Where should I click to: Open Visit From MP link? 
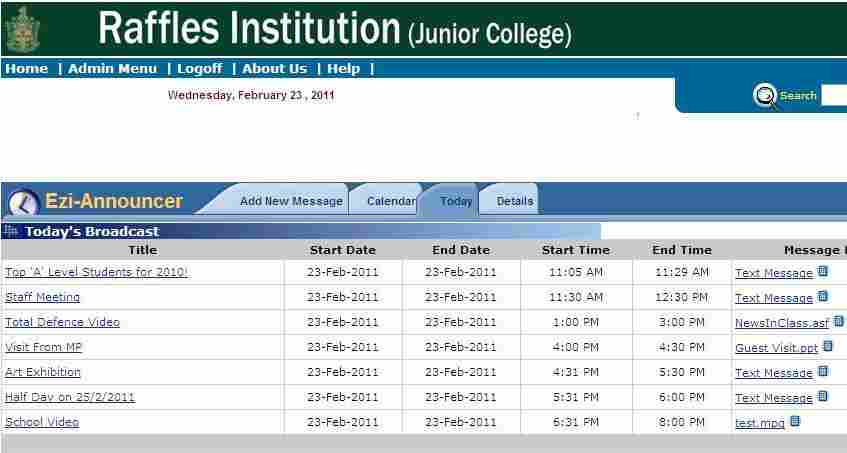44,347
